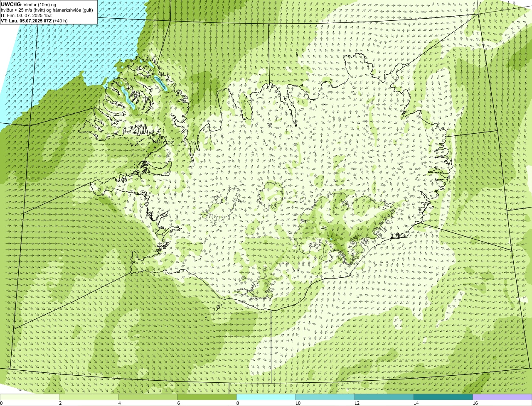Click the 14–16 m/s dark teal legend swatch
The image size is (532, 406).
[443, 397]
